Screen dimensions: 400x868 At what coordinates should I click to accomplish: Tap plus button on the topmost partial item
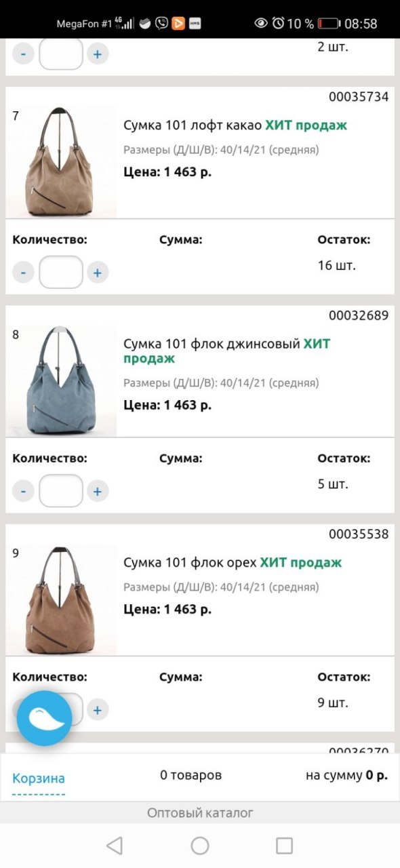pos(97,54)
